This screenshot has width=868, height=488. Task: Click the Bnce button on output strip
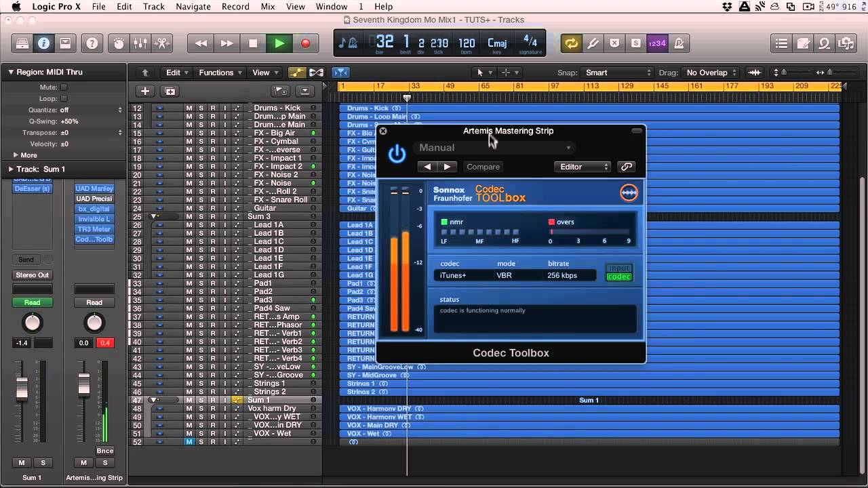pyautogui.click(x=105, y=451)
